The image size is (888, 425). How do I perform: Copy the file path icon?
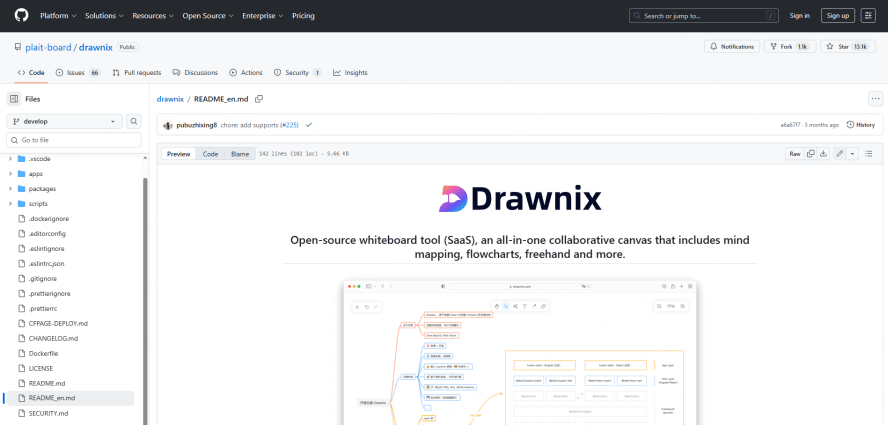click(259, 99)
